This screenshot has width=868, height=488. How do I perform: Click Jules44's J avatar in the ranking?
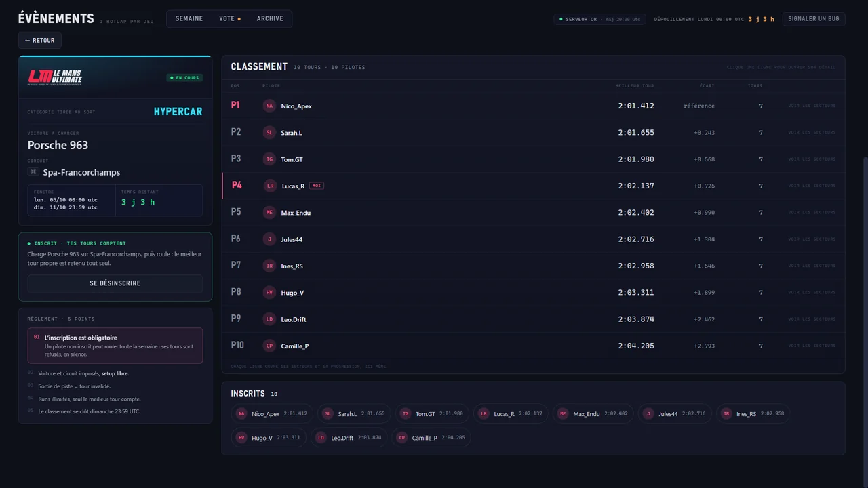[269, 239]
